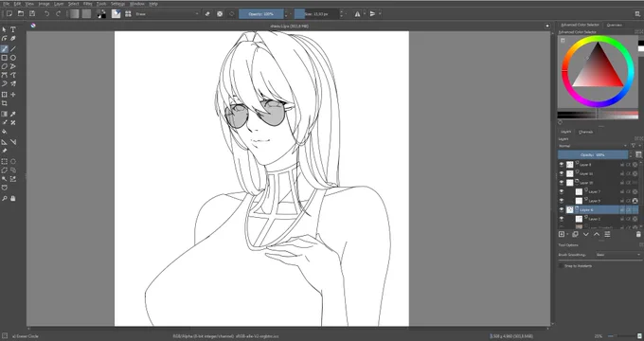Select the Polygon tool
Image resolution: width=644 pixels, height=341 pixels.
[x=5, y=66]
